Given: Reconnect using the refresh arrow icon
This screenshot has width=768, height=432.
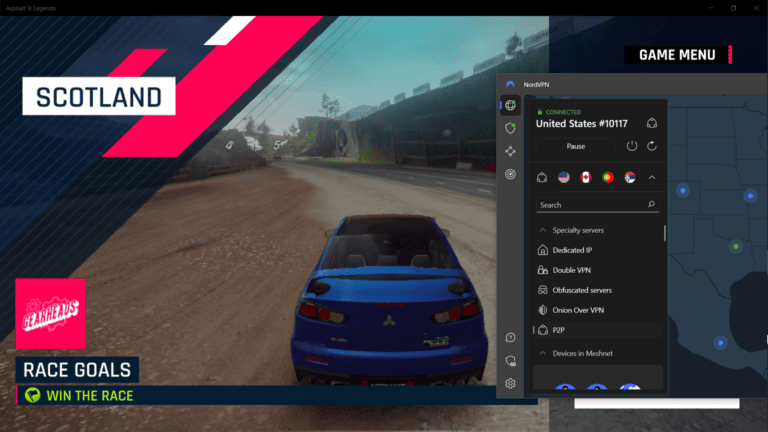Looking at the screenshot, I should [x=652, y=146].
